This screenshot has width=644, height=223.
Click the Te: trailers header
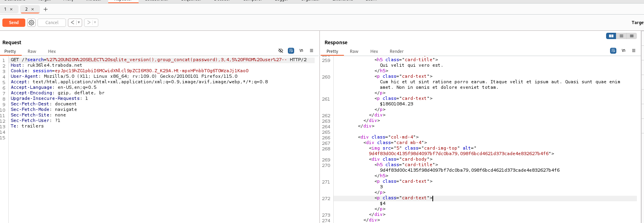[27, 126]
